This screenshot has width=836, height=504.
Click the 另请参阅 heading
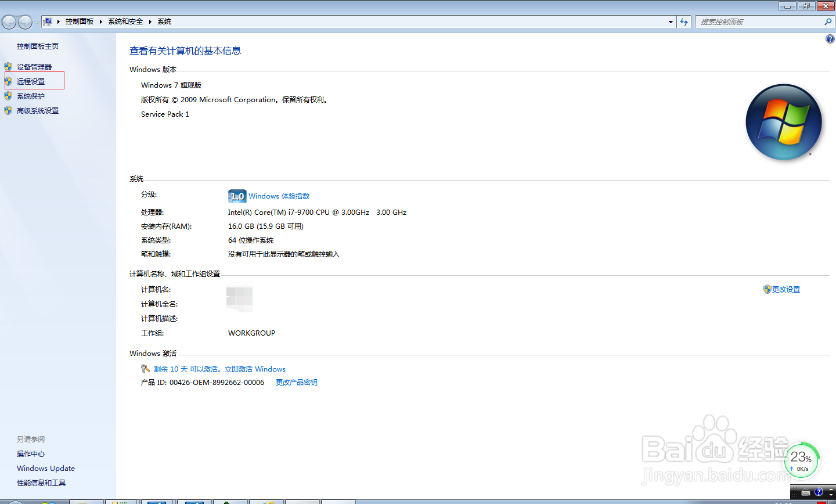tap(31, 440)
